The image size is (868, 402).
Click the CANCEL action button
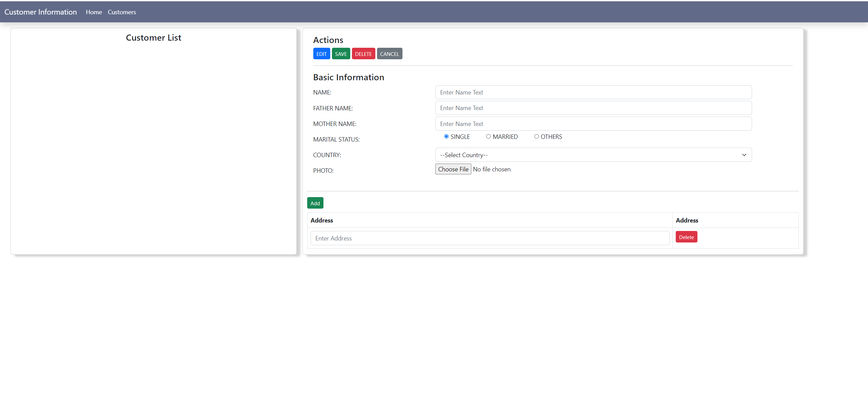pos(389,54)
